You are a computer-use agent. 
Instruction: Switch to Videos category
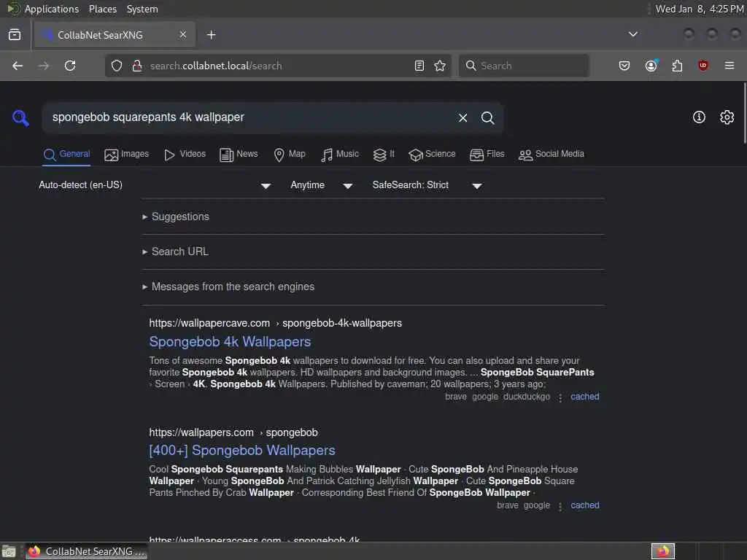point(185,155)
